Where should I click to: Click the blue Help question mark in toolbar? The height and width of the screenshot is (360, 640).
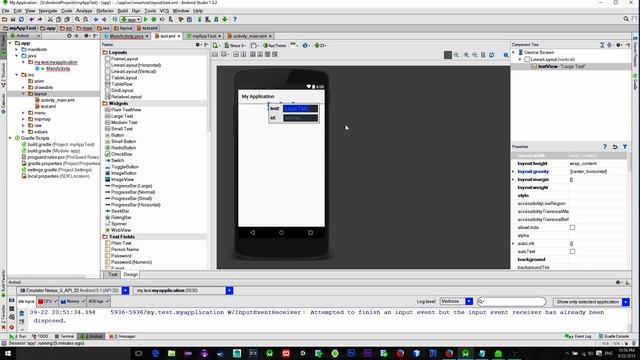pos(235,19)
